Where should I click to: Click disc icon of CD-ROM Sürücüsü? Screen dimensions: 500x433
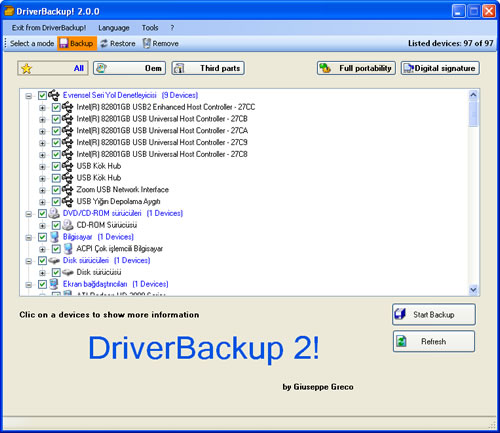68,225
